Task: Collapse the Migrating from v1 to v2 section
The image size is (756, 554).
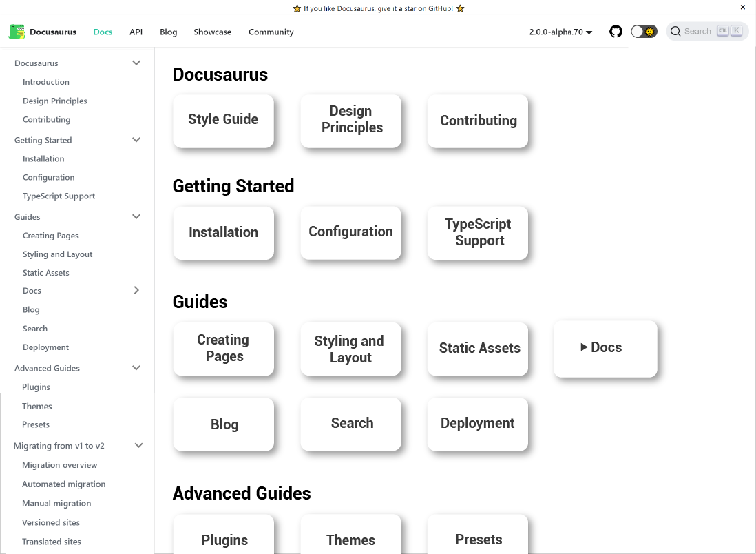Action: 138,445
